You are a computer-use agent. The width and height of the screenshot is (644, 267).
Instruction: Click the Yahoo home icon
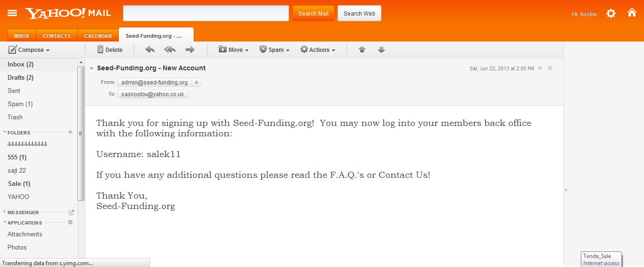coord(632,13)
